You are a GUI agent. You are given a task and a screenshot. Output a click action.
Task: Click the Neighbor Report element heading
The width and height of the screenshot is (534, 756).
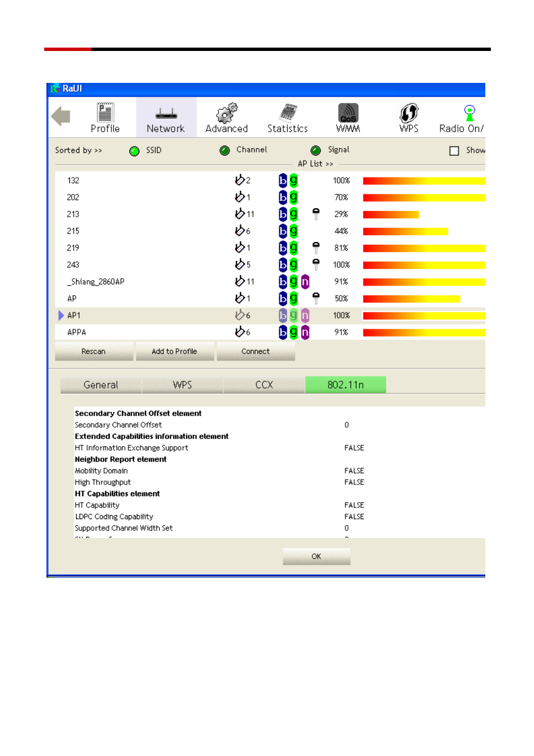121,459
